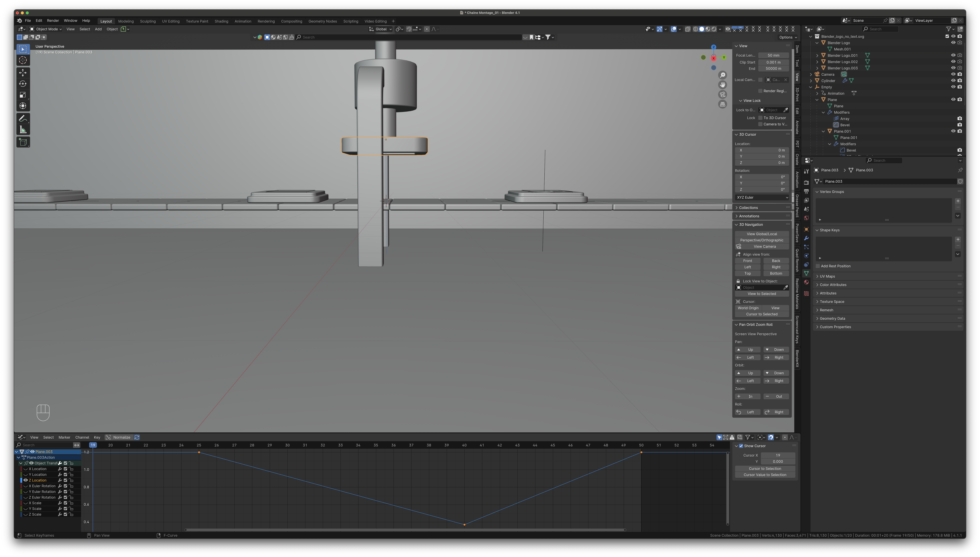Open the viewport Options dropdown
This screenshot has height=557, width=980.
(x=788, y=37)
